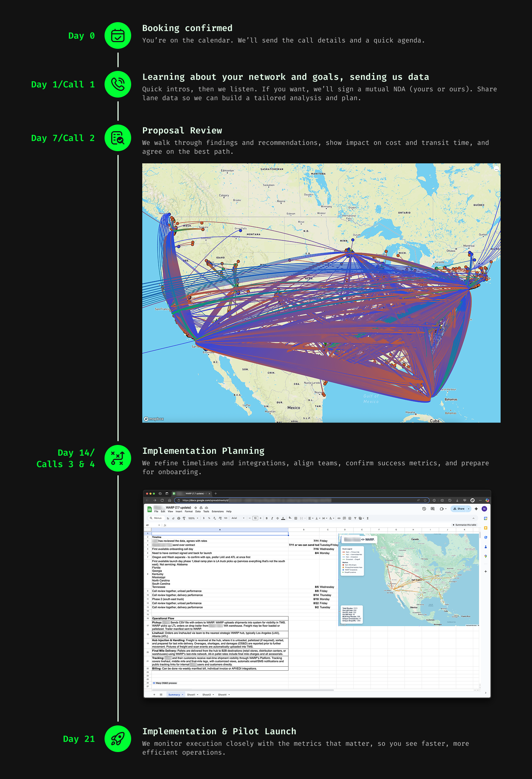Open the 123 number format dropdown
532x779 pixels.
(x=225, y=518)
